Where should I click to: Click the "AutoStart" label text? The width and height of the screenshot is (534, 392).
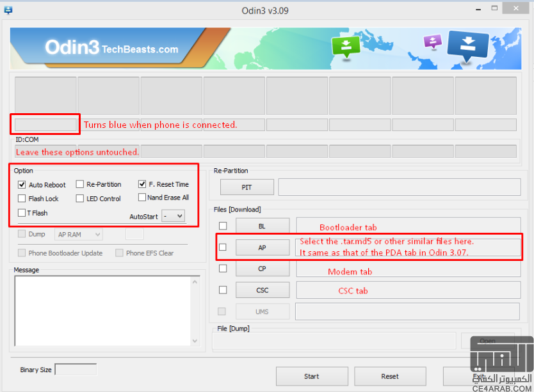[143, 217]
